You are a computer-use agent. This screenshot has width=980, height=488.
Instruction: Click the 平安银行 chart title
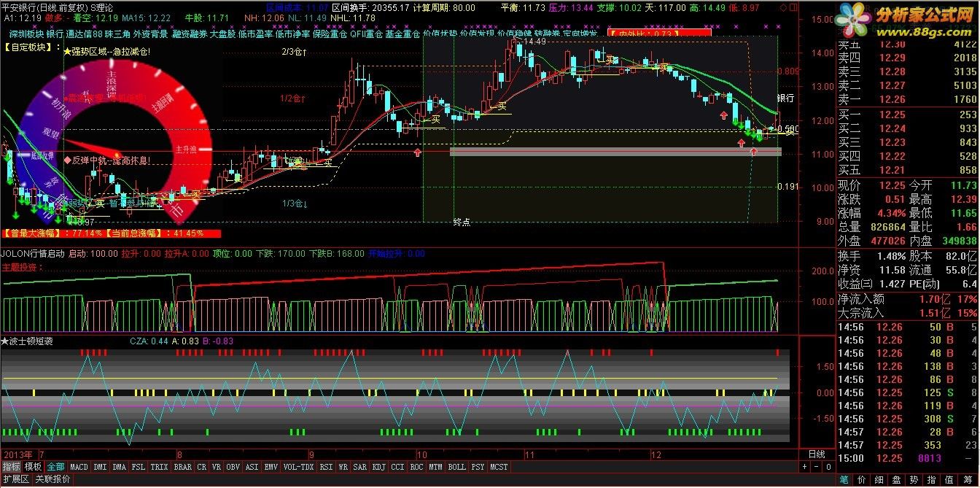point(18,7)
